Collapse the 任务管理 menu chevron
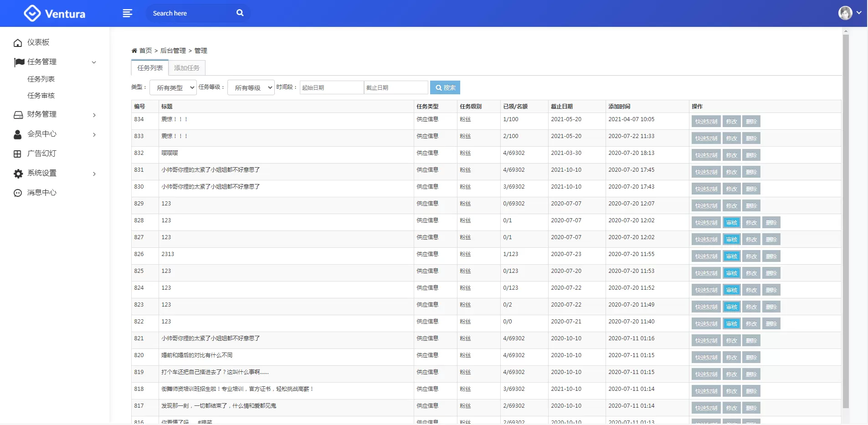The image size is (868, 425). (x=94, y=62)
